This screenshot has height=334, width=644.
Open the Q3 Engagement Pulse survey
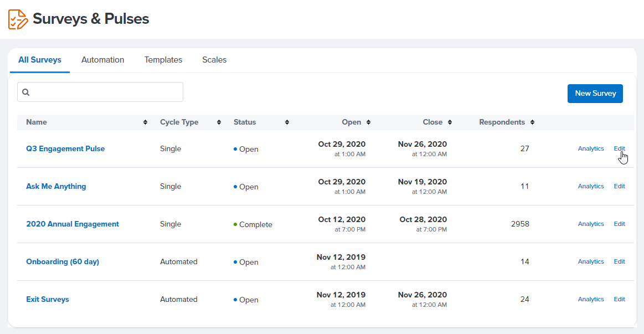tap(65, 148)
